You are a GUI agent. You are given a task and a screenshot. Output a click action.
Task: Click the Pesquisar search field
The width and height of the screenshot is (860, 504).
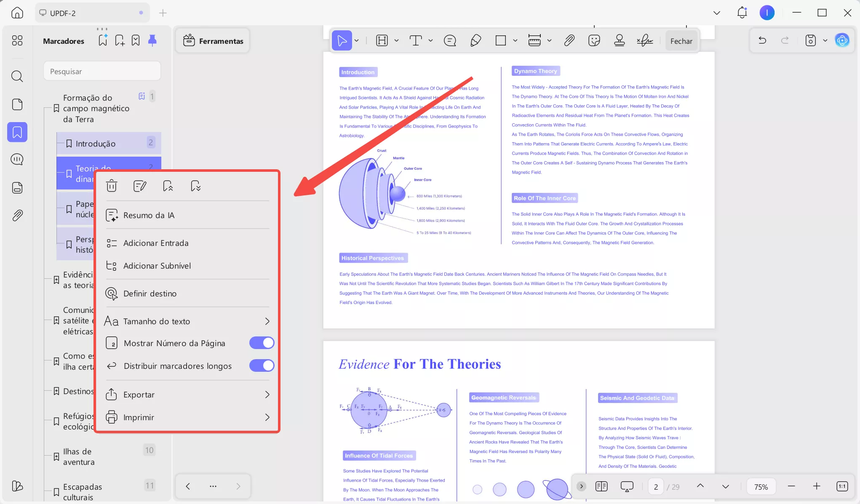tap(102, 71)
